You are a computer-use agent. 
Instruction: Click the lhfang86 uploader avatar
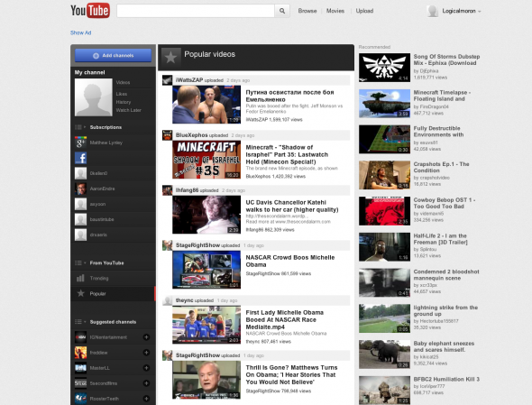(168, 190)
